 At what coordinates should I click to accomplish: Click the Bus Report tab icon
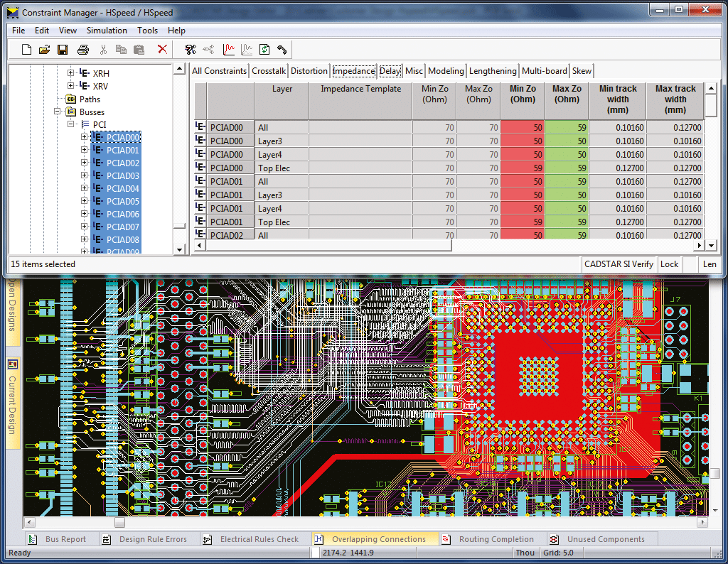click(x=33, y=539)
